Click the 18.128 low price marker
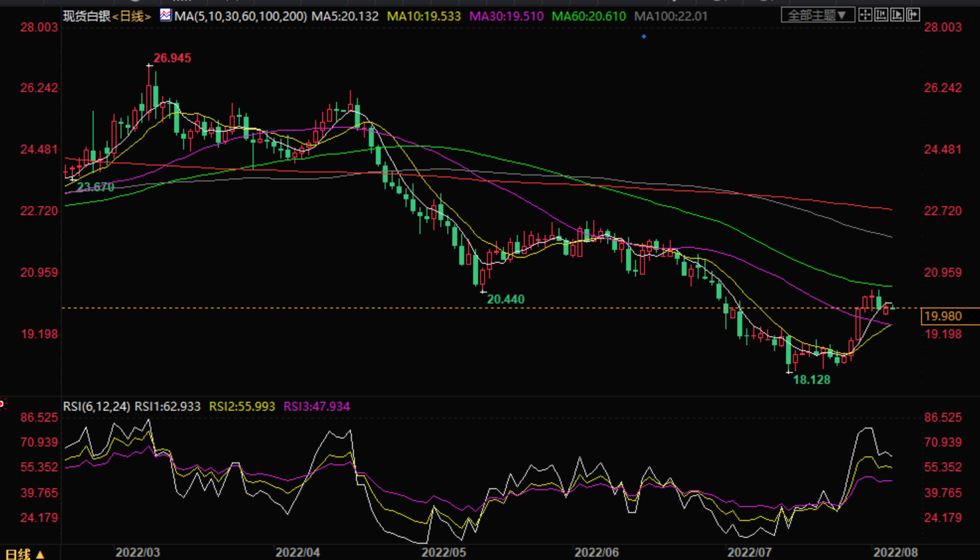The height and width of the screenshot is (560, 980). [x=812, y=380]
